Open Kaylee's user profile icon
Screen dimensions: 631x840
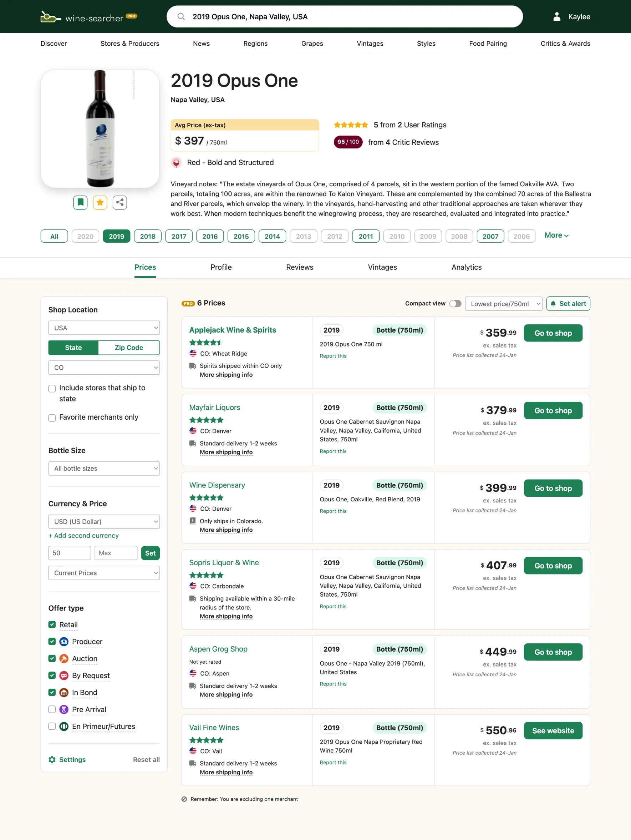[x=556, y=16]
